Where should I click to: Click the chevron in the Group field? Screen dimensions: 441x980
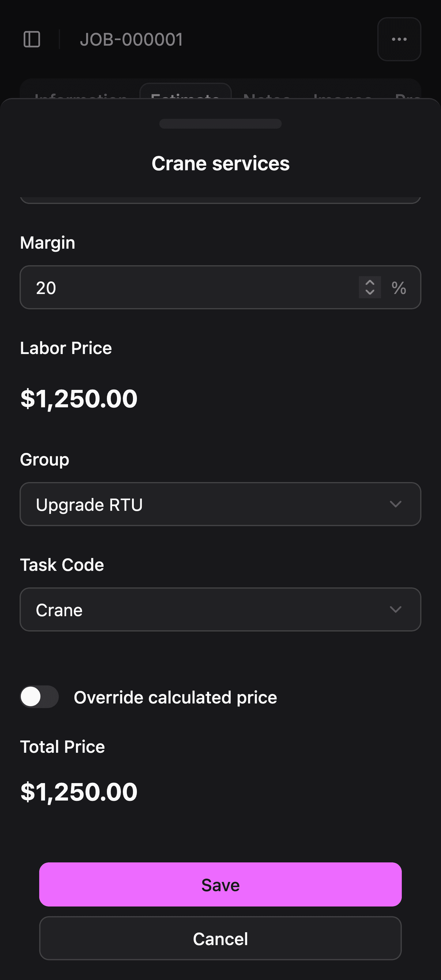tap(395, 504)
